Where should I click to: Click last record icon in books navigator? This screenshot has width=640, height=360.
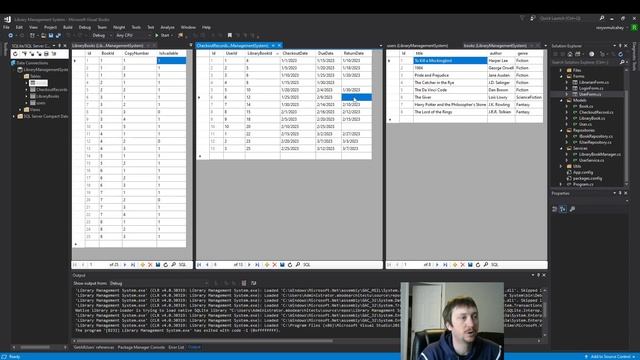(445, 265)
